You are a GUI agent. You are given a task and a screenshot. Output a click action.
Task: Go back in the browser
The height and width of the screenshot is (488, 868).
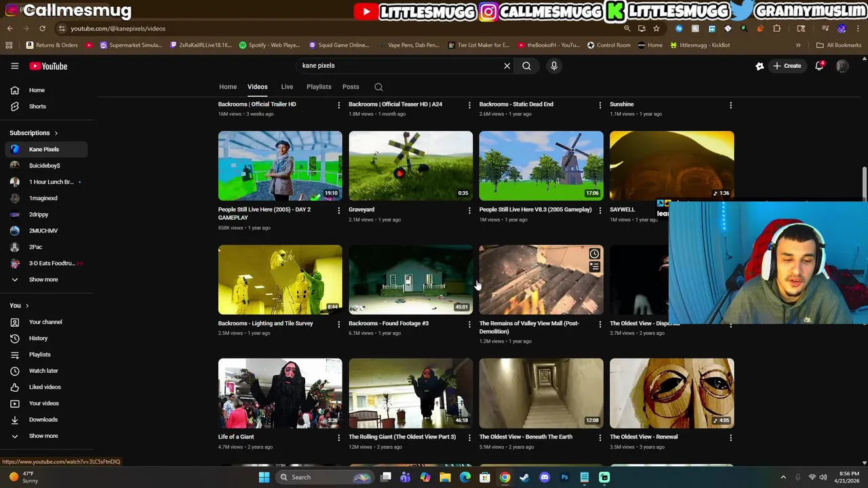pyautogui.click(x=9, y=28)
